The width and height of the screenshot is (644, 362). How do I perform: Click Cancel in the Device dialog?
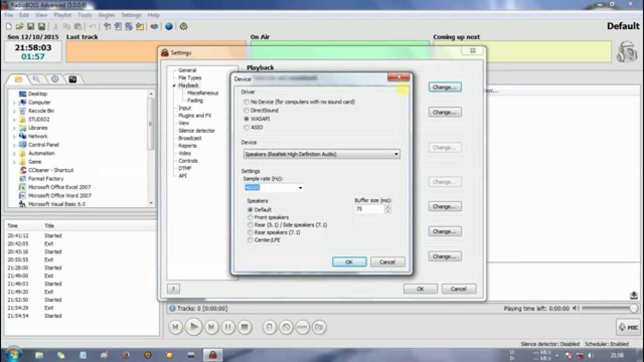(387, 262)
